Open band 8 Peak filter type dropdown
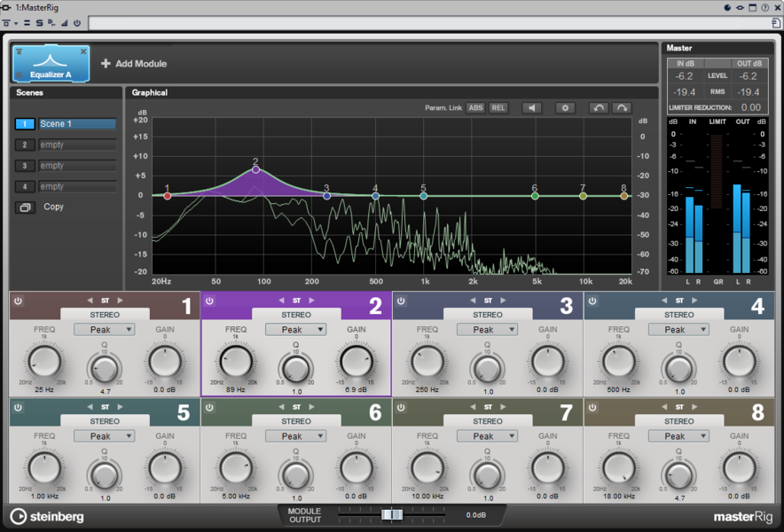 (x=678, y=436)
